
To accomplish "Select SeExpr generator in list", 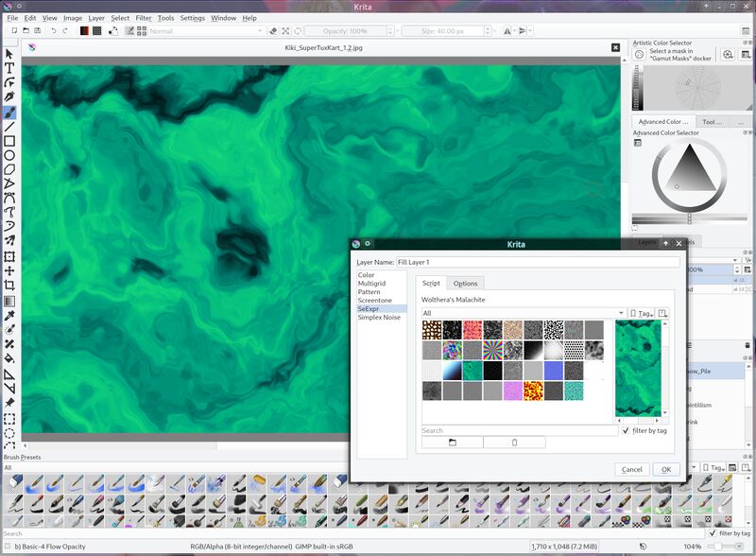I will (x=382, y=309).
